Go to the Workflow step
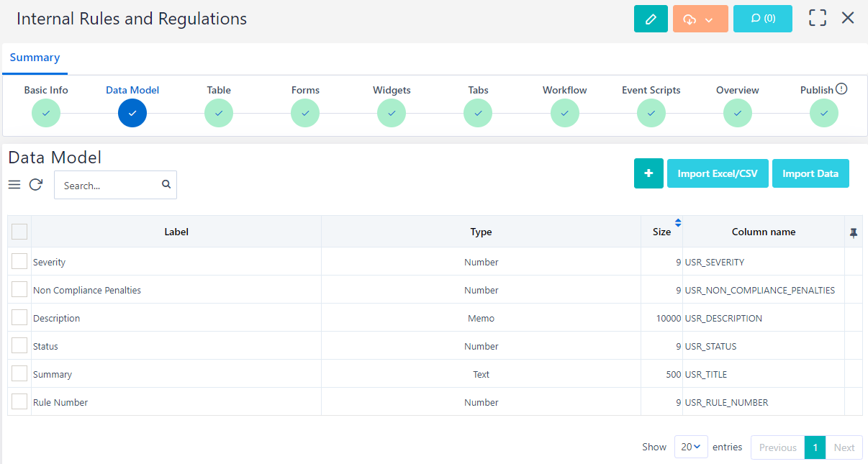 [564, 112]
